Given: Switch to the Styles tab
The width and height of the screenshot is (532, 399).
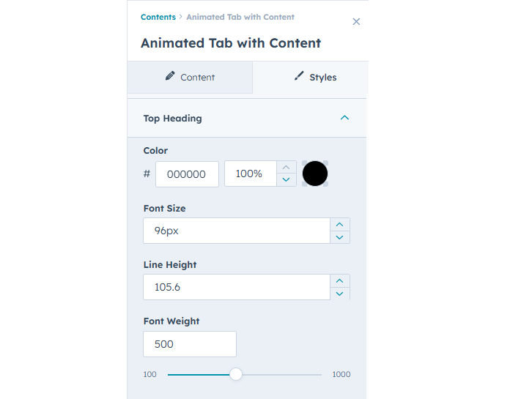Looking at the screenshot, I should 315,78.
